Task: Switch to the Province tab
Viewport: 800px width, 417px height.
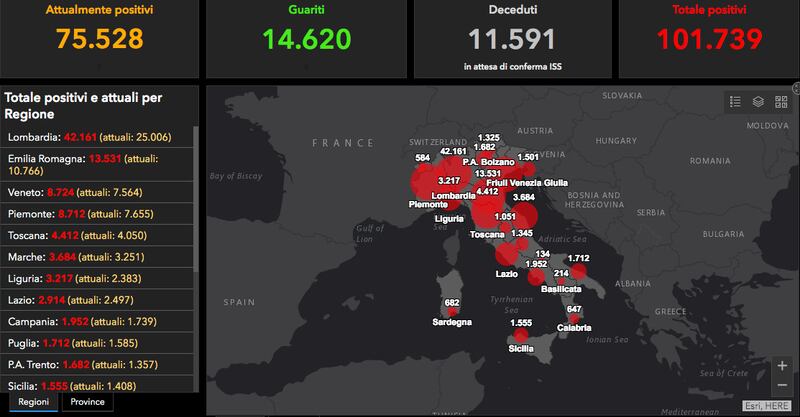Action: point(87,402)
